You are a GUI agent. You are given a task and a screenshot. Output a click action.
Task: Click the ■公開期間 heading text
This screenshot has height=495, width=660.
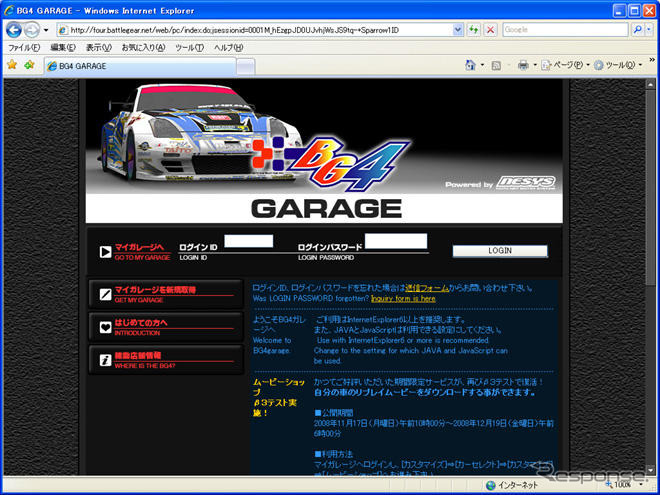click(x=334, y=413)
